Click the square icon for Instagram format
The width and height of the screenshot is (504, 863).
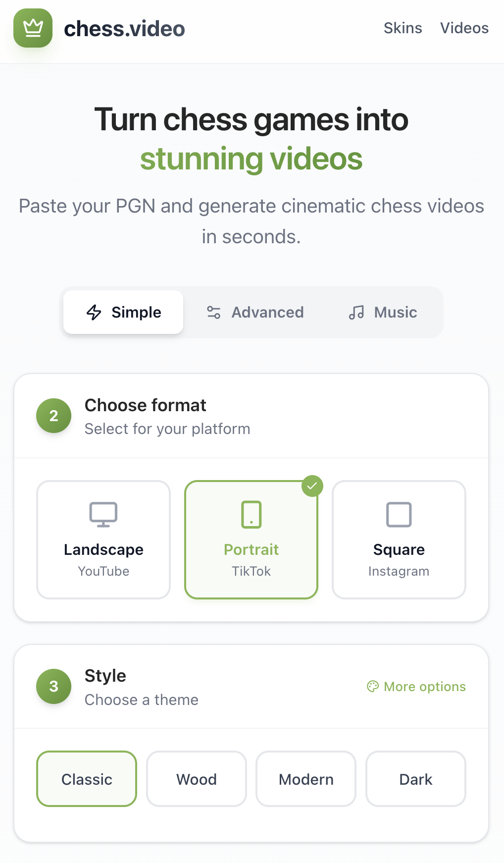pyautogui.click(x=399, y=515)
